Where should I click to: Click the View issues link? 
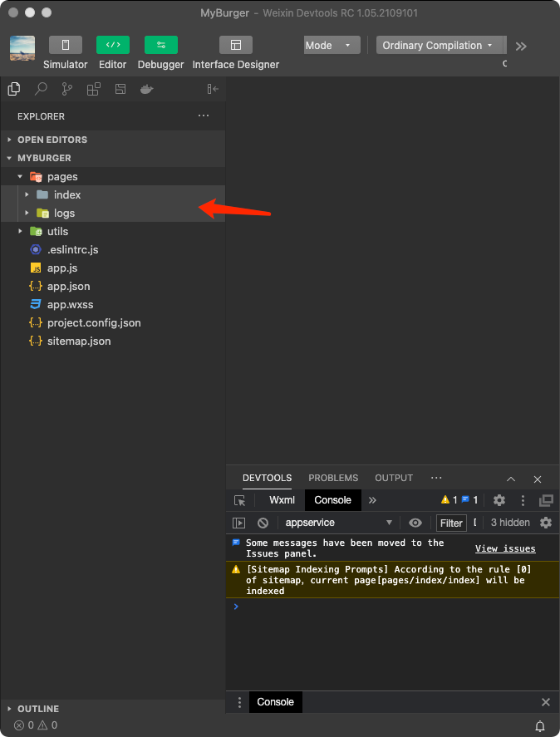pyautogui.click(x=505, y=548)
